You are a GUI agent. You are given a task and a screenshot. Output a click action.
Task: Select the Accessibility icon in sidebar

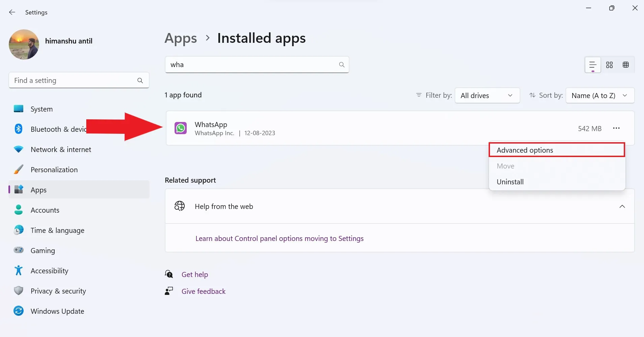pos(19,270)
